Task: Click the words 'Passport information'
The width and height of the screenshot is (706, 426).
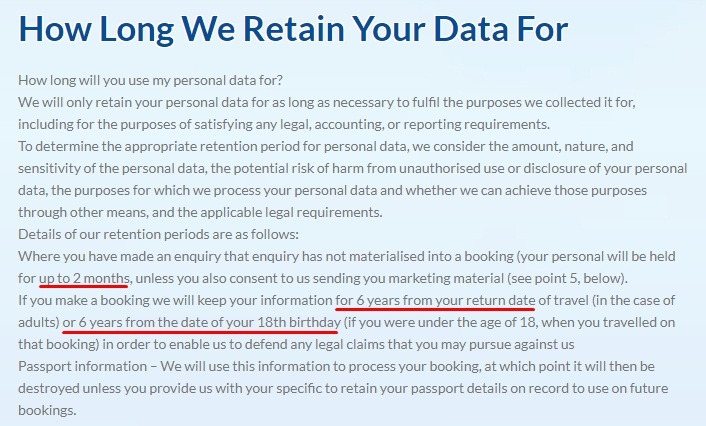Action: pyautogui.click(x=82, y=366)
